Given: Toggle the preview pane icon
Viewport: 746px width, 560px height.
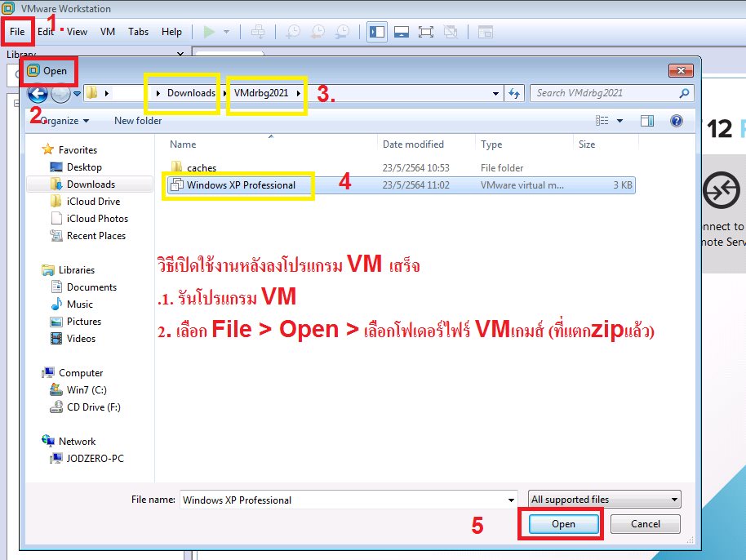Looking at the screenshot, I should point(647,121).
